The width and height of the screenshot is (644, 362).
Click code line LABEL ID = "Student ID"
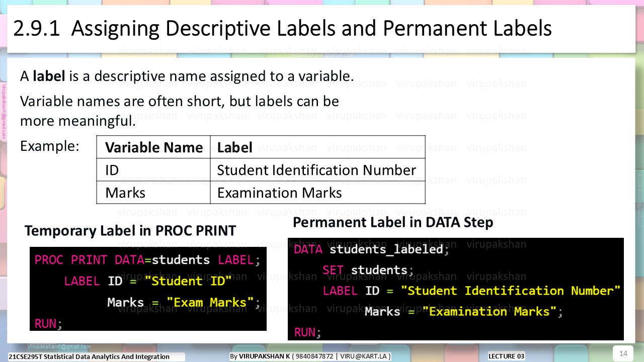pos(148,281)
